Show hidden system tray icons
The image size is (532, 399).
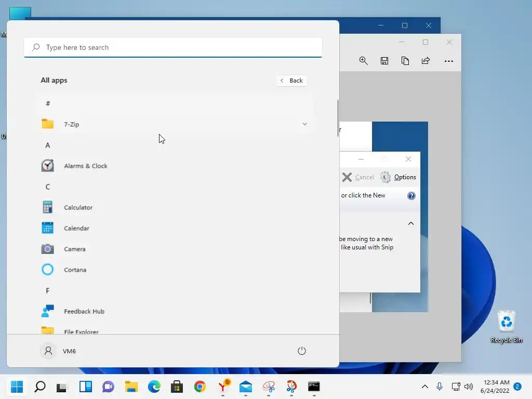425,387
